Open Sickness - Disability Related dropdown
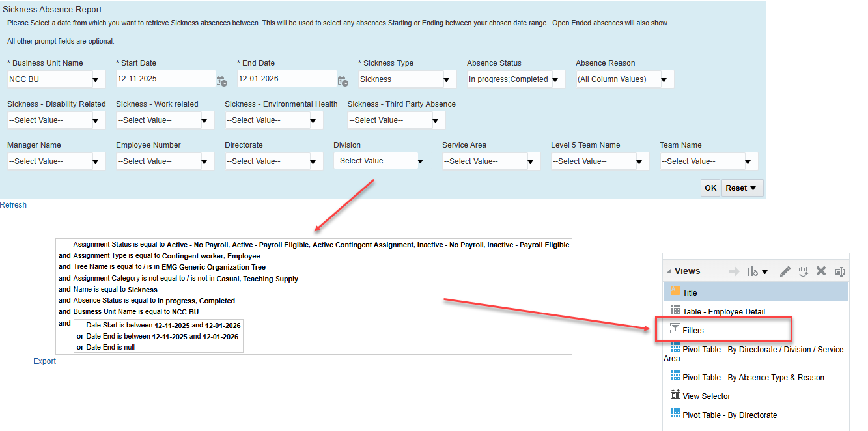Screen dimensions: 868x431 (x=97, y=121)
